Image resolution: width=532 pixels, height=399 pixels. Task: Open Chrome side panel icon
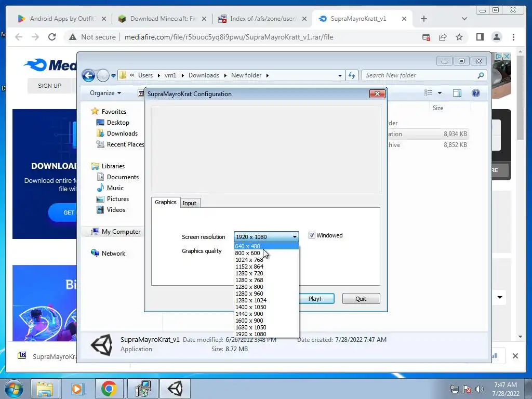480,37
